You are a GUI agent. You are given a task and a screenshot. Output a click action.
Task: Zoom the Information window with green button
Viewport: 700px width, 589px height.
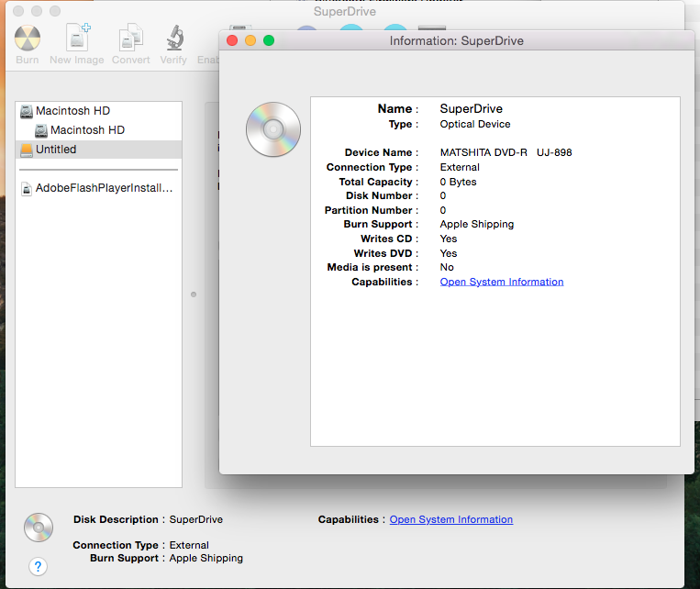pos(269,40)
